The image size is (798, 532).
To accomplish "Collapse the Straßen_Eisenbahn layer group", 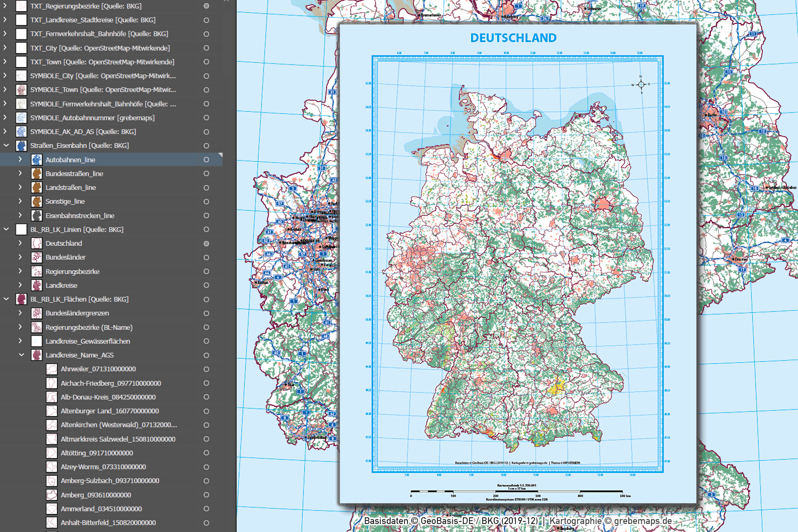I will (x=6, y=145).
